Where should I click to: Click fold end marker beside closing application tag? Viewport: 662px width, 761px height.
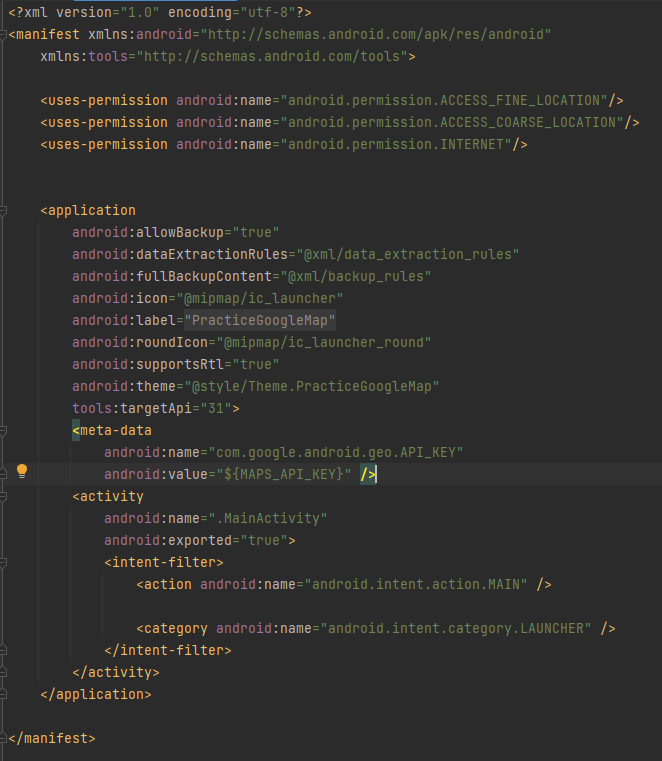click(x=2, y=694)
